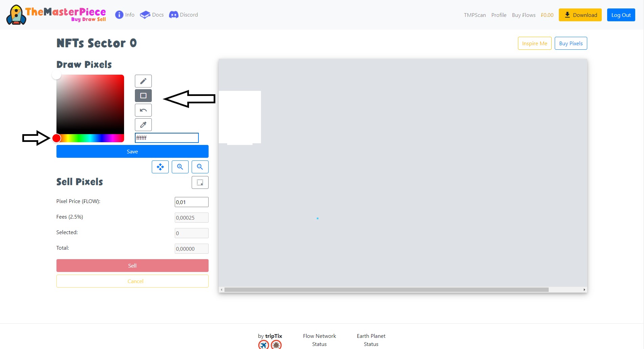Open the Profile page

pyautogui.click(x=499, y=15)
